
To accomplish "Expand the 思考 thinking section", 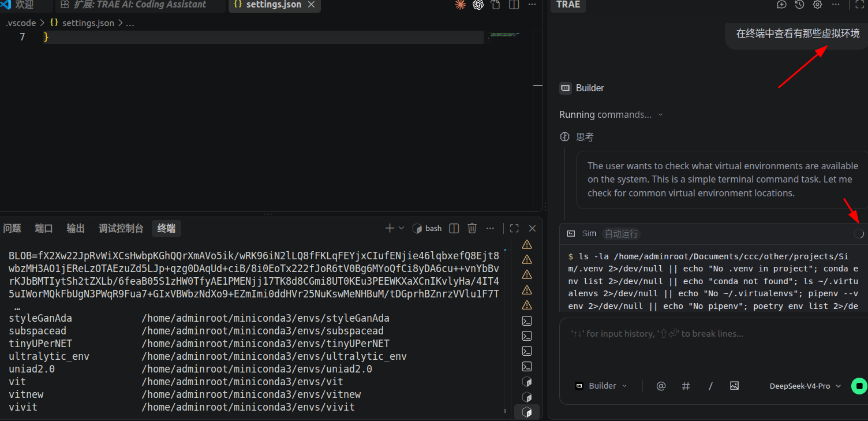I will point(577,137).
